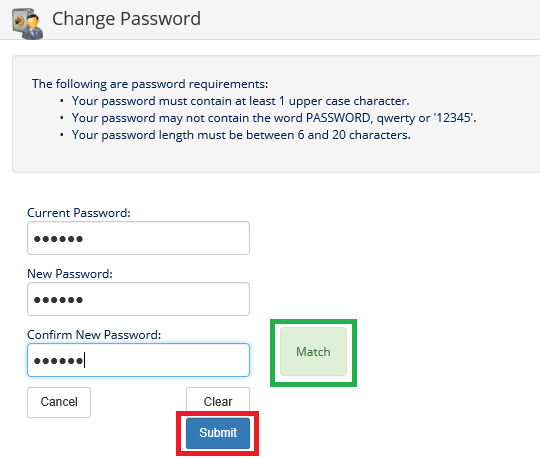
Task: Click the requirement mentioning PASSWORD and qwerty
Action: (274, 118)
